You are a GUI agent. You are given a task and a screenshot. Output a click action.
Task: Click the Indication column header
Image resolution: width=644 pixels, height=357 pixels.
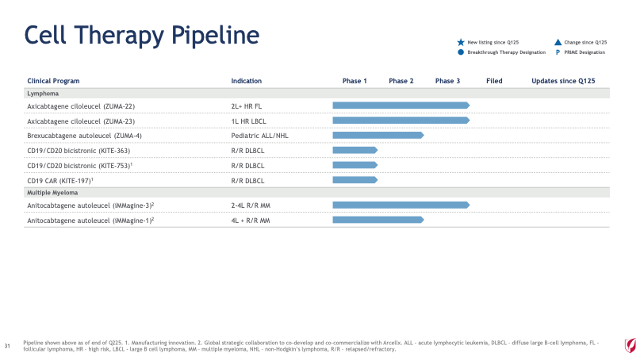coord(247,81)
